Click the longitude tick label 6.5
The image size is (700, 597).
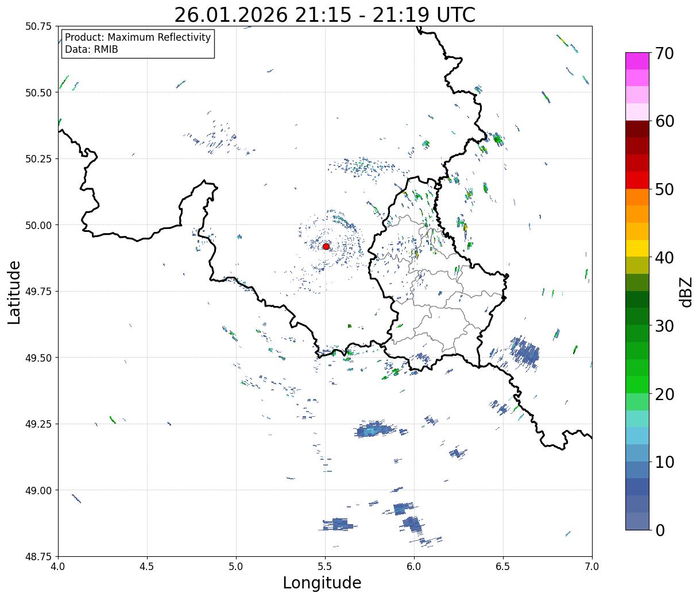point(503,567)
